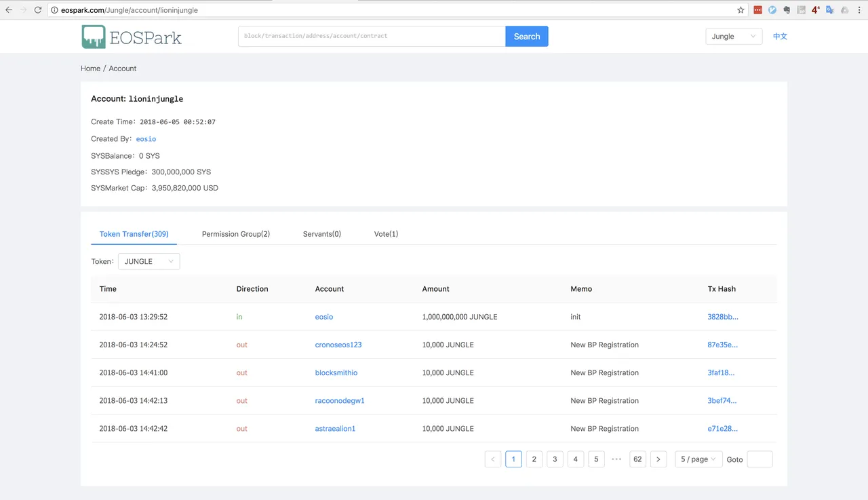The width and height of the screenshot is (868, 500).
Task: Reload the page with the refresh icon
Action: 38,10
